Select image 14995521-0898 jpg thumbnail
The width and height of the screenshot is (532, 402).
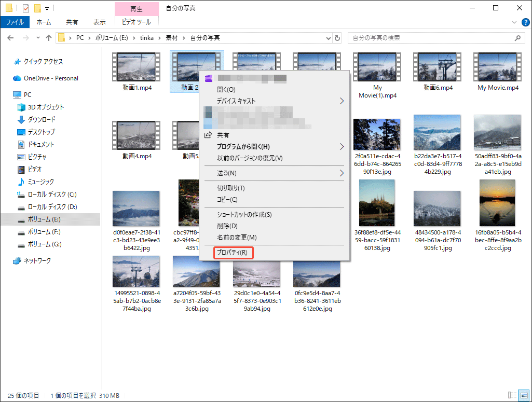[136, 271]
